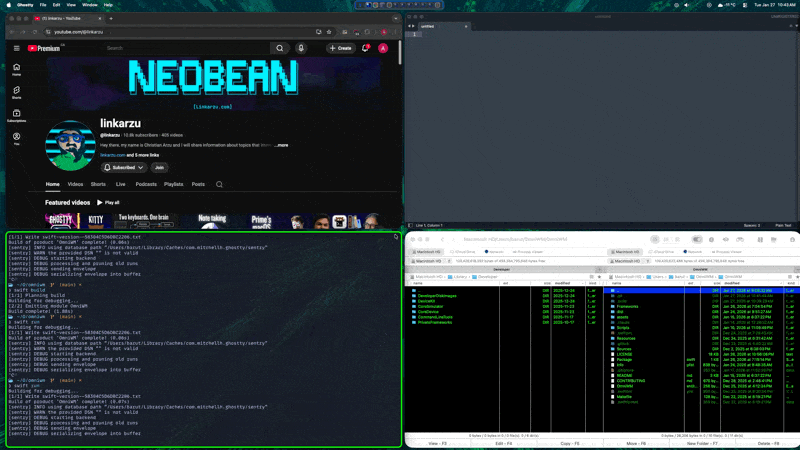Open a new browser tab with plus

tap(111, 18)
